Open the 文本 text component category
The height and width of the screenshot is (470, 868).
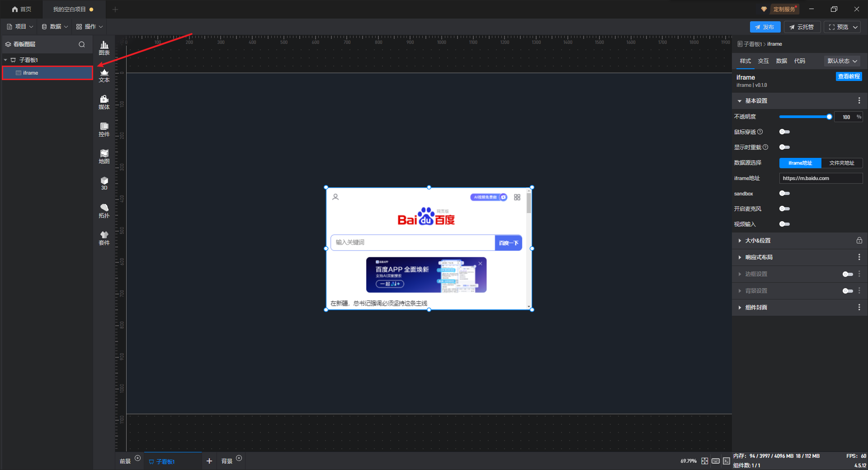click(104, 76)
